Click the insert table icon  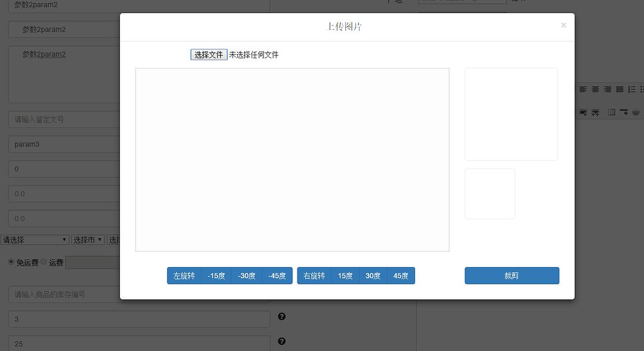[x=611, y=111]
